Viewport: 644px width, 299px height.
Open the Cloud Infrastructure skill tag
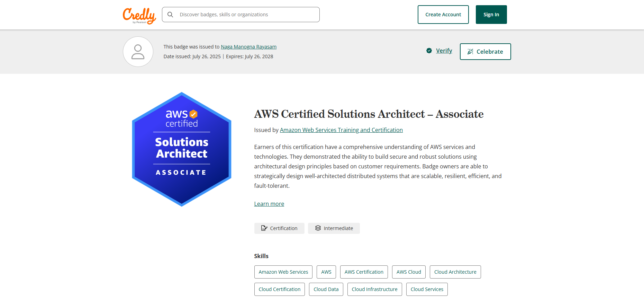(375, 289)
